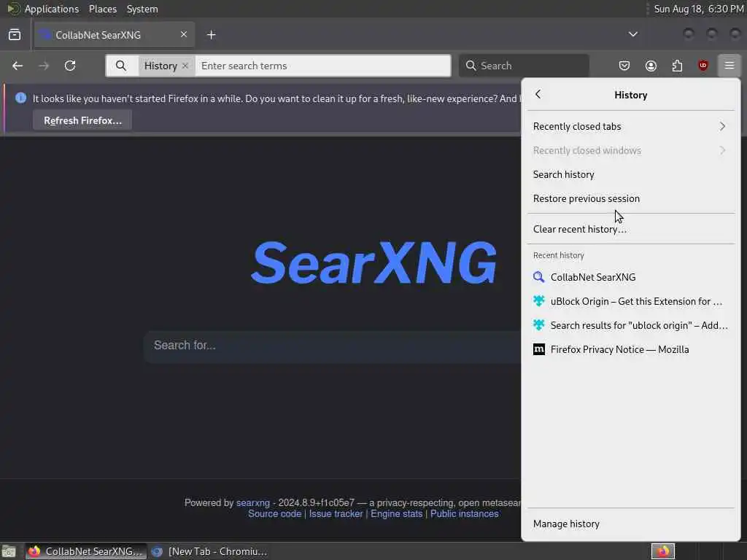The height and width of the screenshot is (560, 747).
Task: Select Clear recent history…
Action: [630, 229]
